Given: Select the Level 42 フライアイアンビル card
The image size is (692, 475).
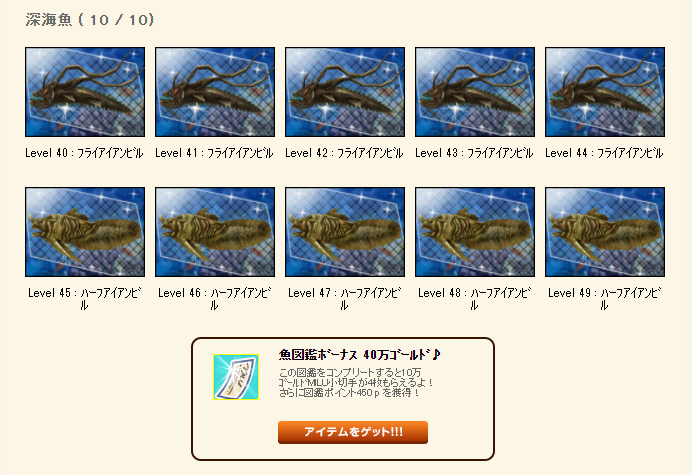Looking at the screenshot, I should 345,92.
